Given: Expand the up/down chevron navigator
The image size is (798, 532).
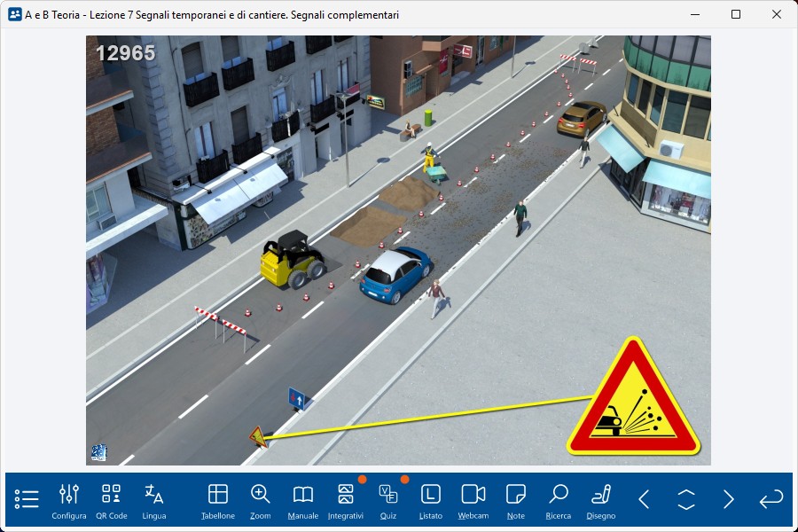Looking at the screenshot, I should coord(686,499).
